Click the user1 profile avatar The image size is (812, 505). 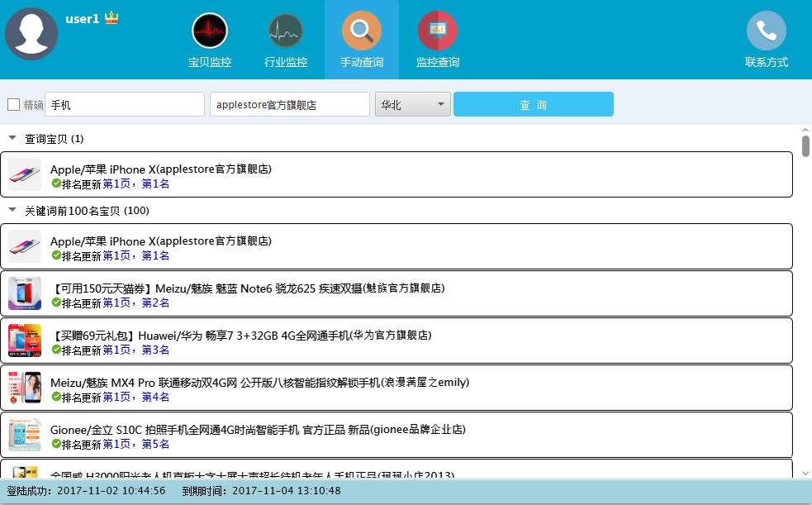click(x=31, y=34)
